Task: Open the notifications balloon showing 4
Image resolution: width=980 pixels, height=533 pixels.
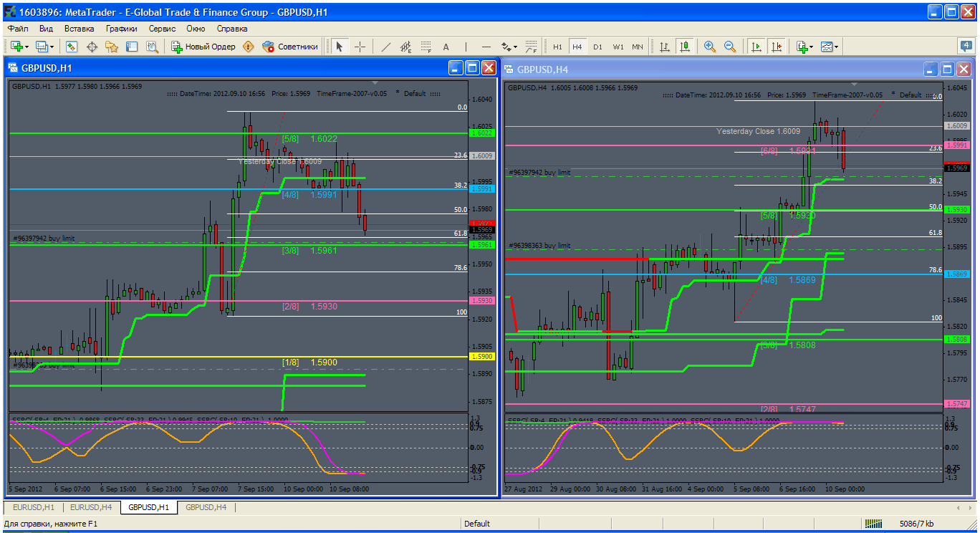Action: (x=966, y=46)
